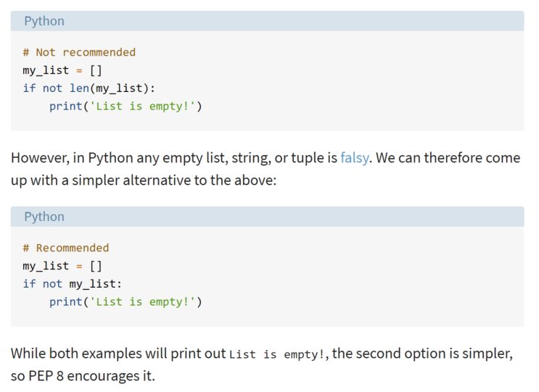Screen dimensions: 539x392
Task: Click the print statement in the second code block
Action: click(x=126, y=302)
